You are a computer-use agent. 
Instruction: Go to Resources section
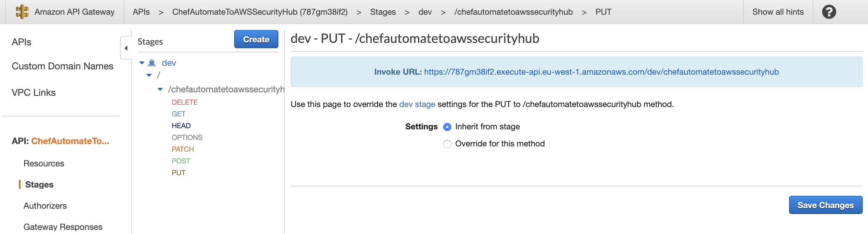tap(44, 164)
